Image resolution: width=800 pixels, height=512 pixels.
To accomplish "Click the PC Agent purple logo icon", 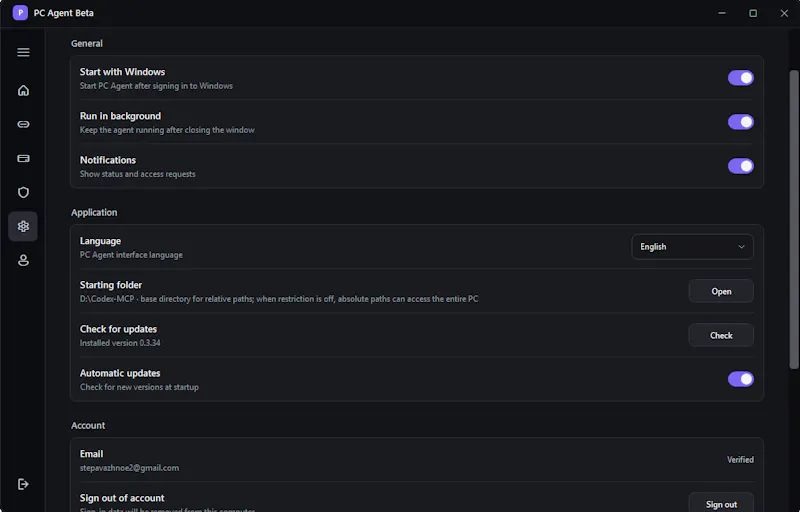I will pyautogui.click(x=20, y=13).
